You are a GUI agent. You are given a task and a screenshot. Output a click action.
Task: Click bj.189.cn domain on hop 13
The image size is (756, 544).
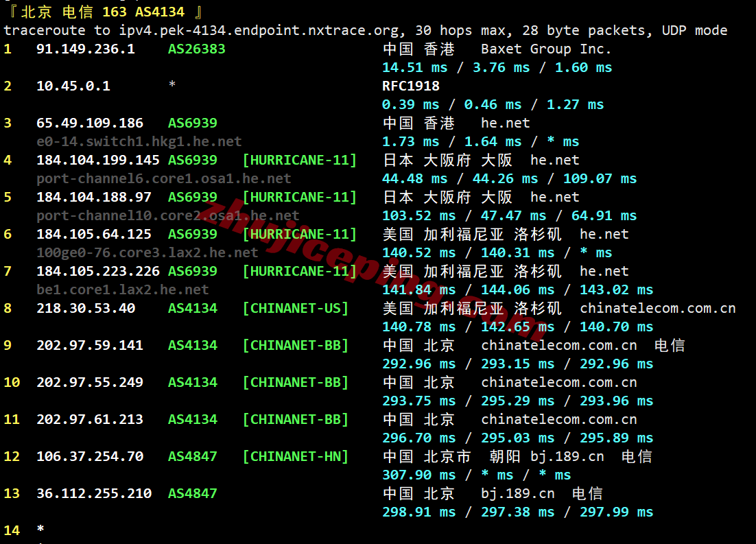pos(518,493)
